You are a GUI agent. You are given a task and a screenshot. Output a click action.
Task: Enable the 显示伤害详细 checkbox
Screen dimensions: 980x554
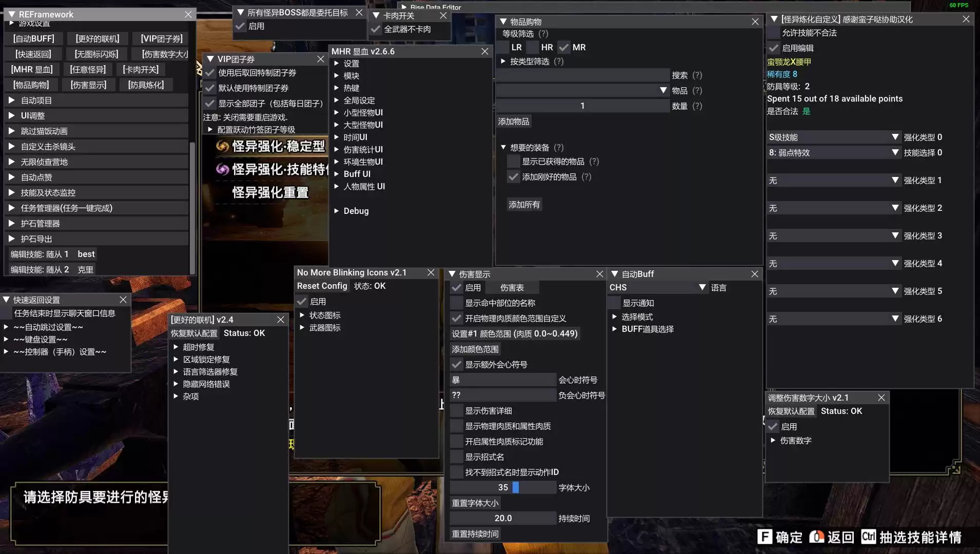pos(456,411)
